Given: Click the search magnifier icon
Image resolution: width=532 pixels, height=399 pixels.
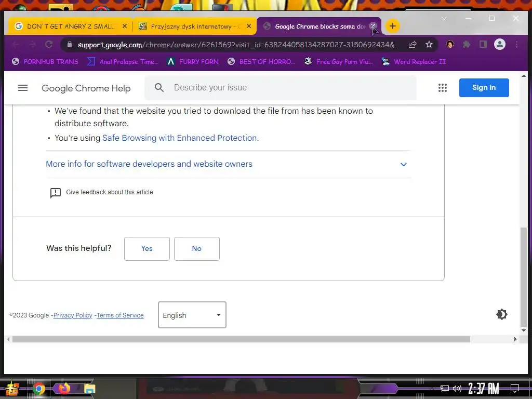Looking at the screenshot, I should tap(159, 87).
